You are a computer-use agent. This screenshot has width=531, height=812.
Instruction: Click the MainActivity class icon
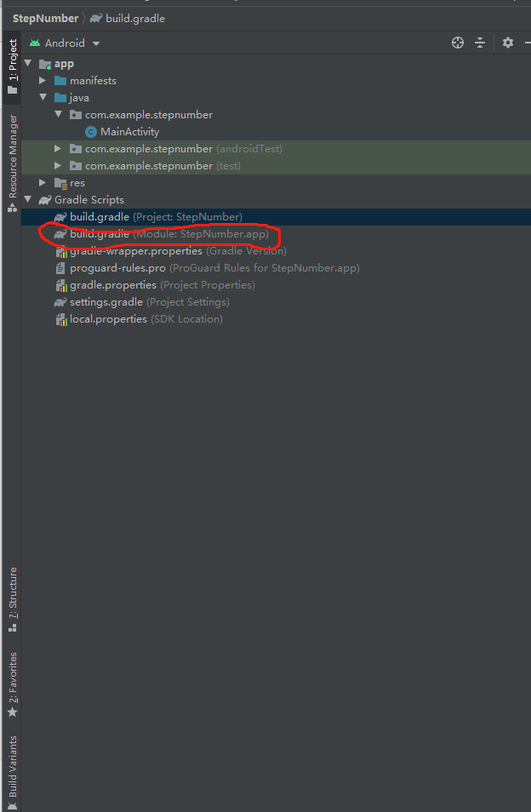[90, 132]
